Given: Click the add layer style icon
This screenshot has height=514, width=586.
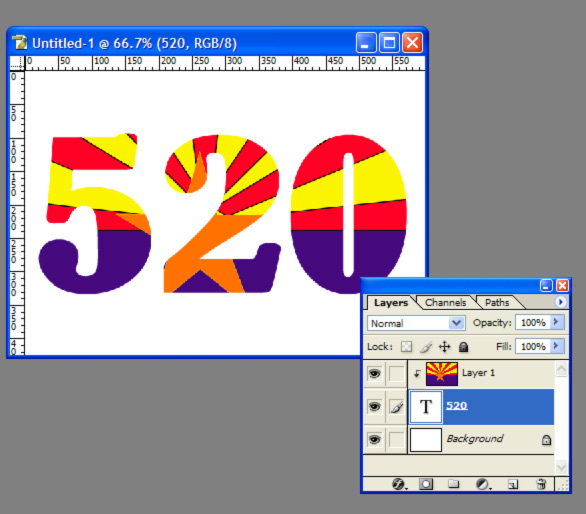Looking at the screenshot, I should (x=399, y=484).
